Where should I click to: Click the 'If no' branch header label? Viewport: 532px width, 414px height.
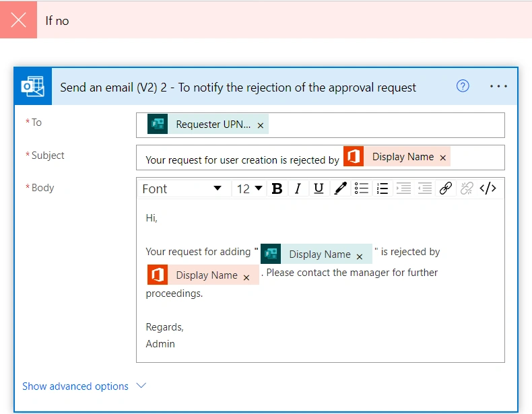click(57, 21)
